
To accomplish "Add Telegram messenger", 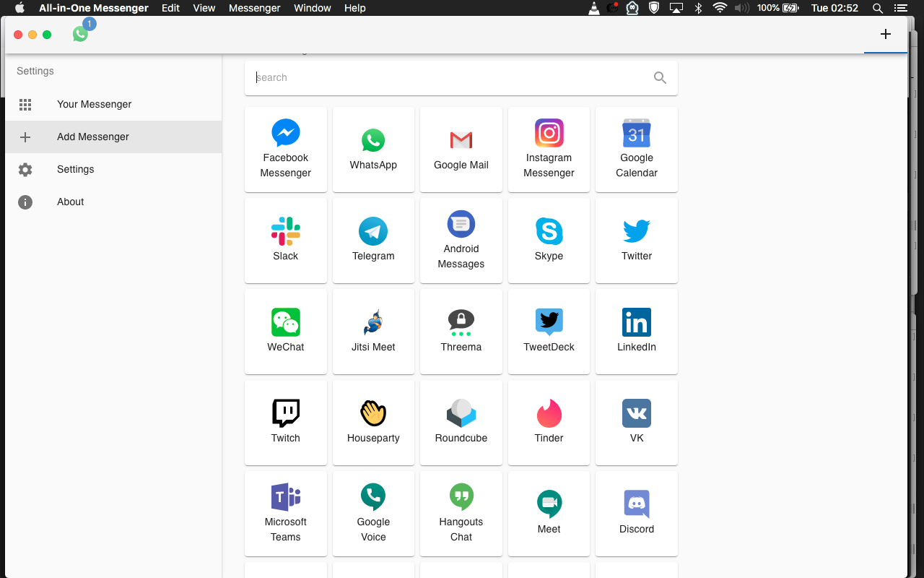I will click(x=373, y=241).
